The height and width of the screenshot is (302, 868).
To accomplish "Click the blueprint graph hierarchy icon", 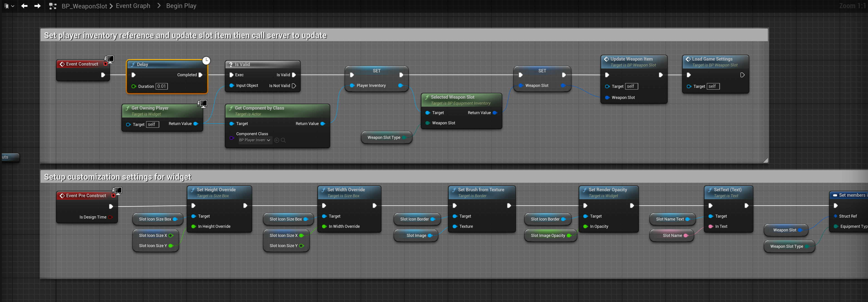I will (53, 6).
